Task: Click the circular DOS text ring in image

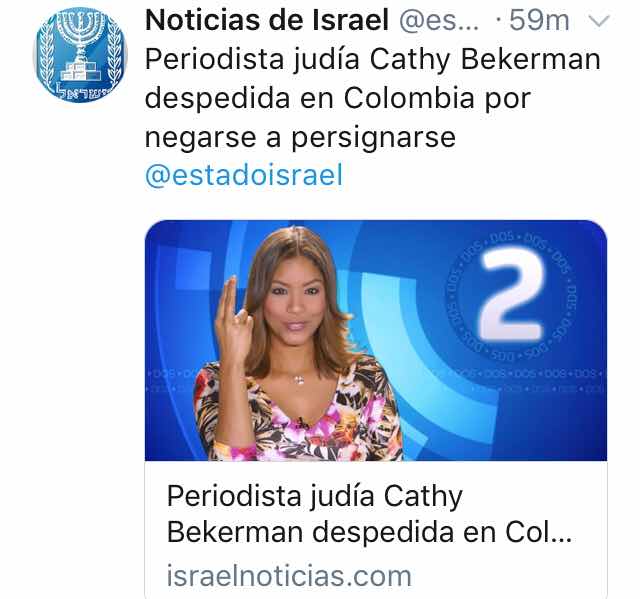Action: [510, 297]
